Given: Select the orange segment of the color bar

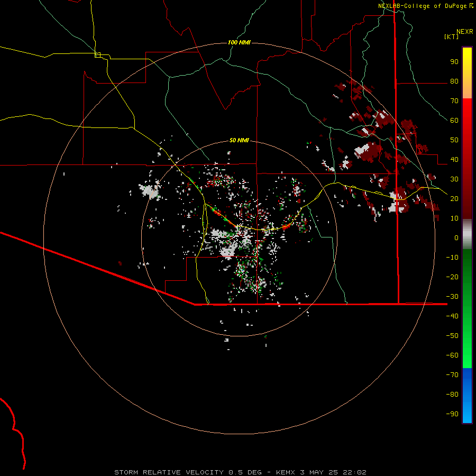Looking at the screenshot, I should 467,88.
